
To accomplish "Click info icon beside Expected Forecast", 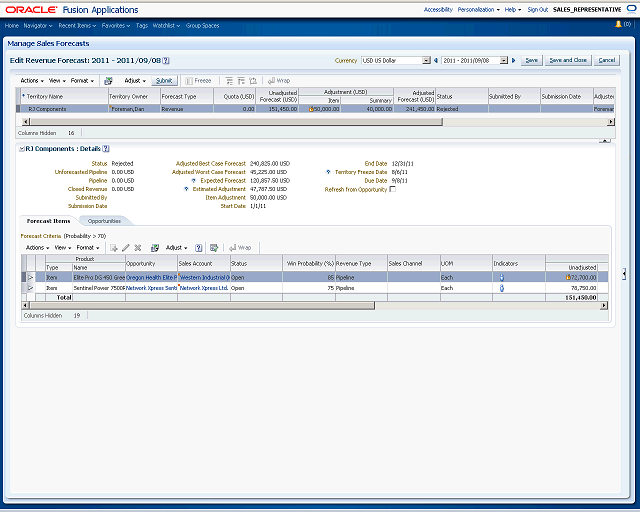I will (x=193, y=180).
